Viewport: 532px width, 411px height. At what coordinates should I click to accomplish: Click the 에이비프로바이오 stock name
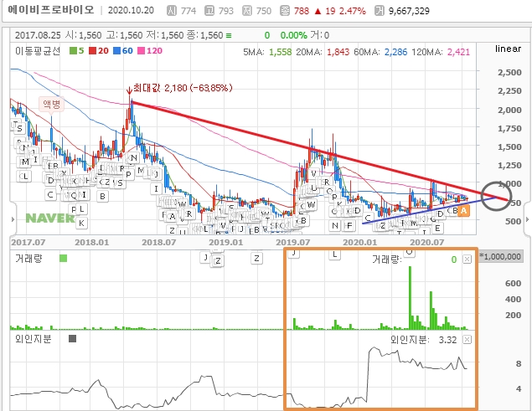[51, 10]
